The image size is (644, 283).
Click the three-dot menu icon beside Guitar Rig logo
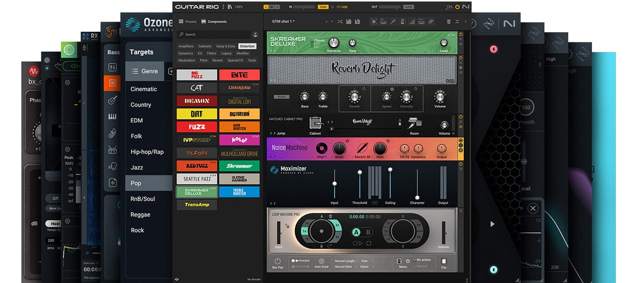223,7
